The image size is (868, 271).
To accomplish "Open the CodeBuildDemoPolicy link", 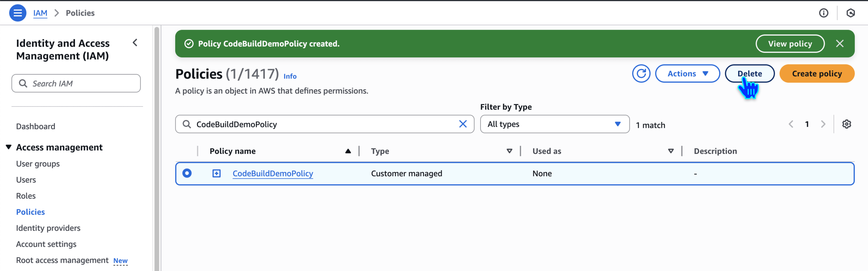I will 273,173.
